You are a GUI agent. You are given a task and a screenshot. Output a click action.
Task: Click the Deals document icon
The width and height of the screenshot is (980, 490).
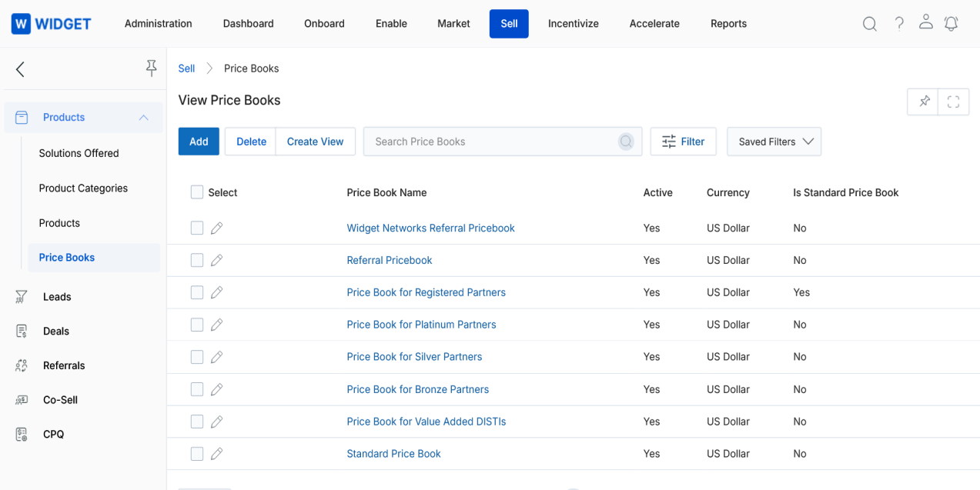pos(22,331)
